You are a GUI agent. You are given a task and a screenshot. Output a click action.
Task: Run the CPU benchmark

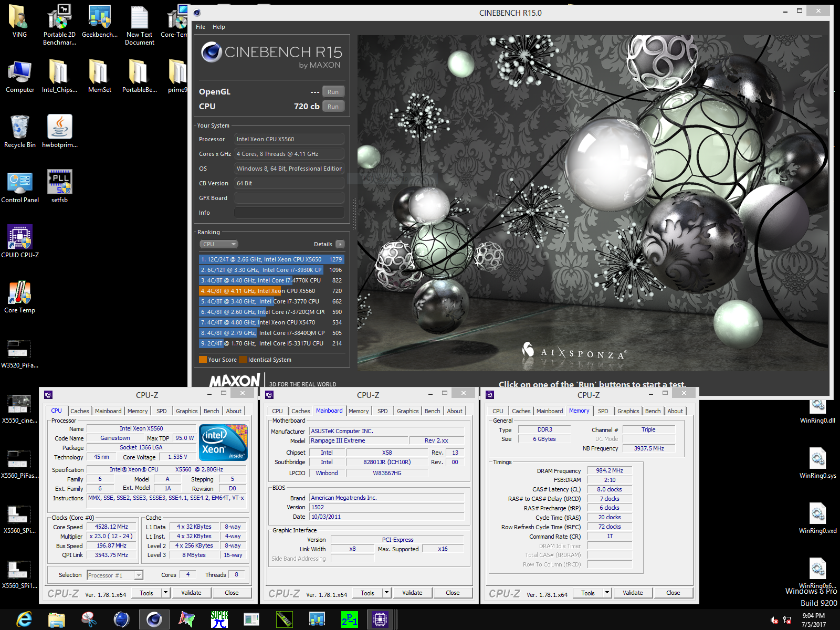(x=333, y=107)
